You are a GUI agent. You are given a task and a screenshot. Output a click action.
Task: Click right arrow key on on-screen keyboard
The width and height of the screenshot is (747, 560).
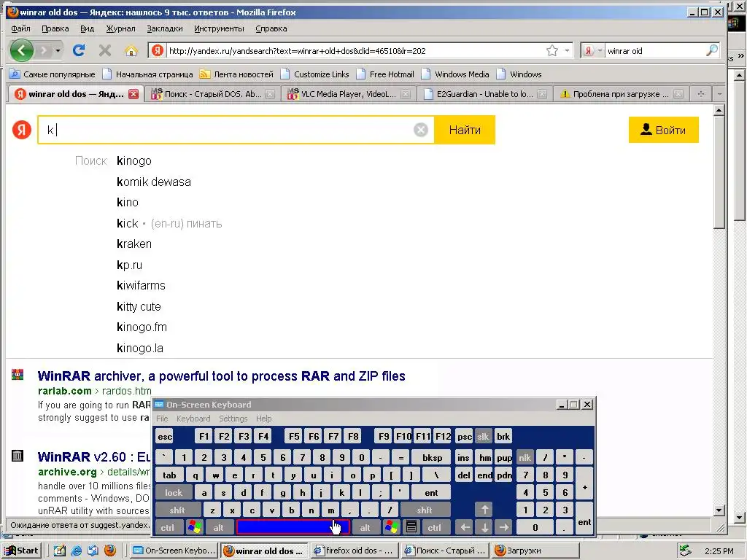coord(504,527)
